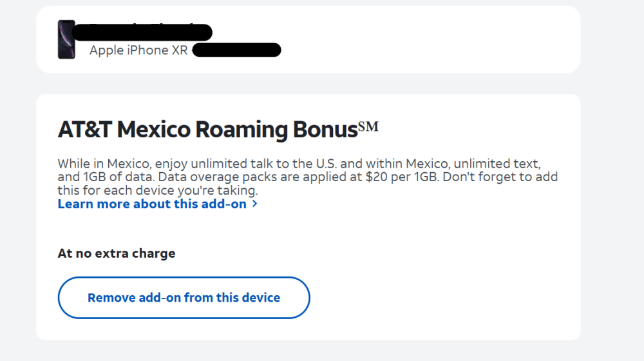Image resolution: width=644 pixels, height=361 pixels.
Task: Click the chevron arrow after Learn more link
Action: (x=254, y=204)
